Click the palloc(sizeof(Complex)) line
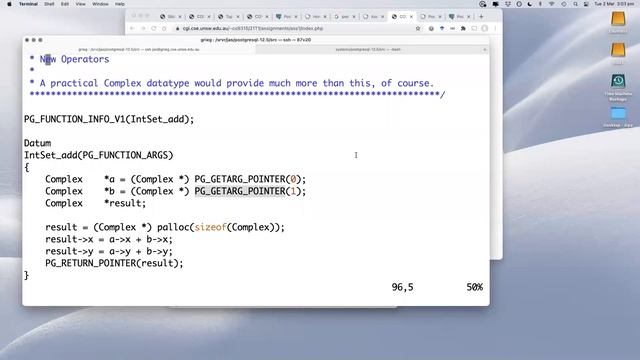 (x=165, y=227)
